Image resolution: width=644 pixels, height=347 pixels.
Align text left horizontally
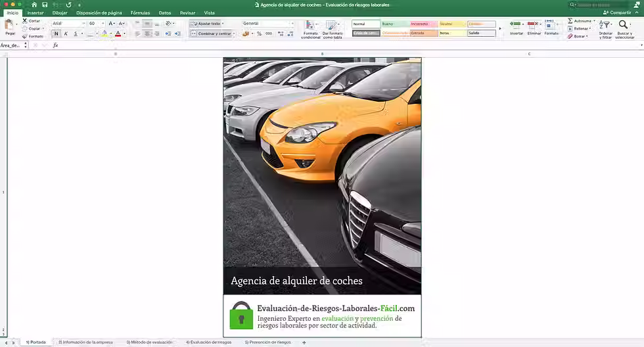[x=137, y=34]
